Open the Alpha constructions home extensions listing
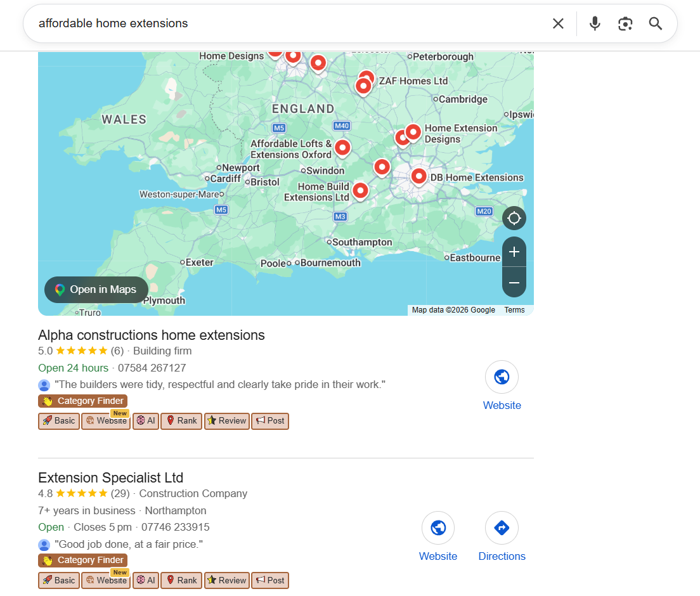700x596 pixels. pyautogui.click(x=152, y=335)
